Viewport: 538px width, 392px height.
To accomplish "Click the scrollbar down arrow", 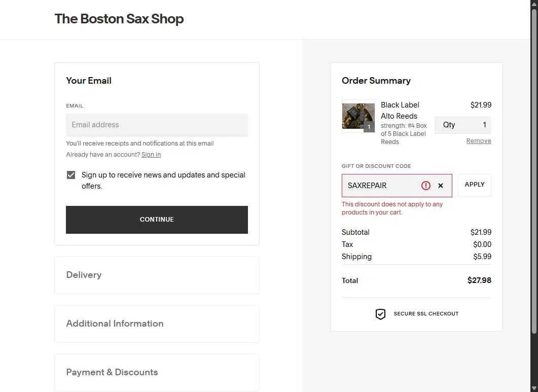I will [534, 388].
